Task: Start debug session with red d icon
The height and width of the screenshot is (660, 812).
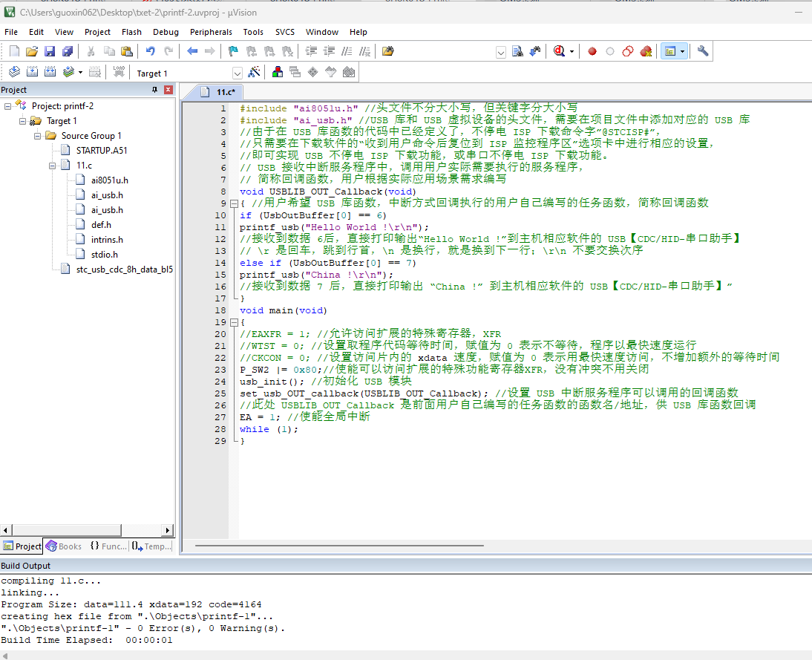Action: 559,51
